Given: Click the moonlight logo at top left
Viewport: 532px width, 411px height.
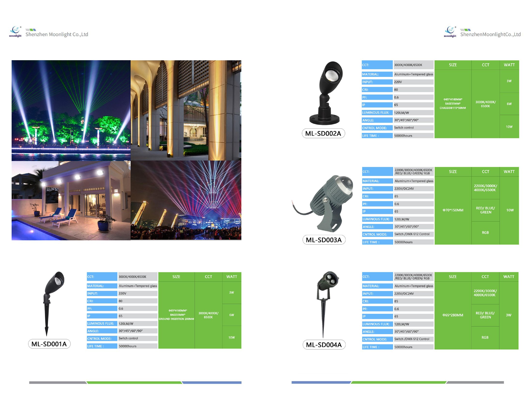Looking at the screenshot, I should coord(15,32).
